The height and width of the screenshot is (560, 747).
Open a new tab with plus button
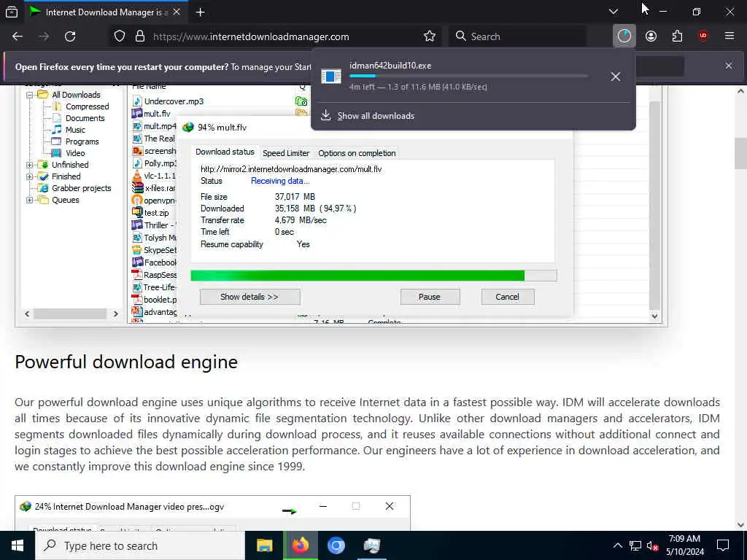click(x=200, y=12)
